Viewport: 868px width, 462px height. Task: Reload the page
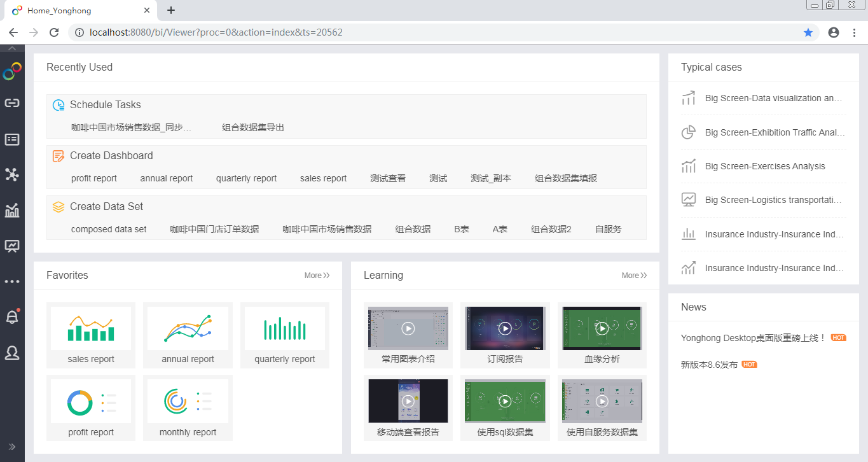54,32
